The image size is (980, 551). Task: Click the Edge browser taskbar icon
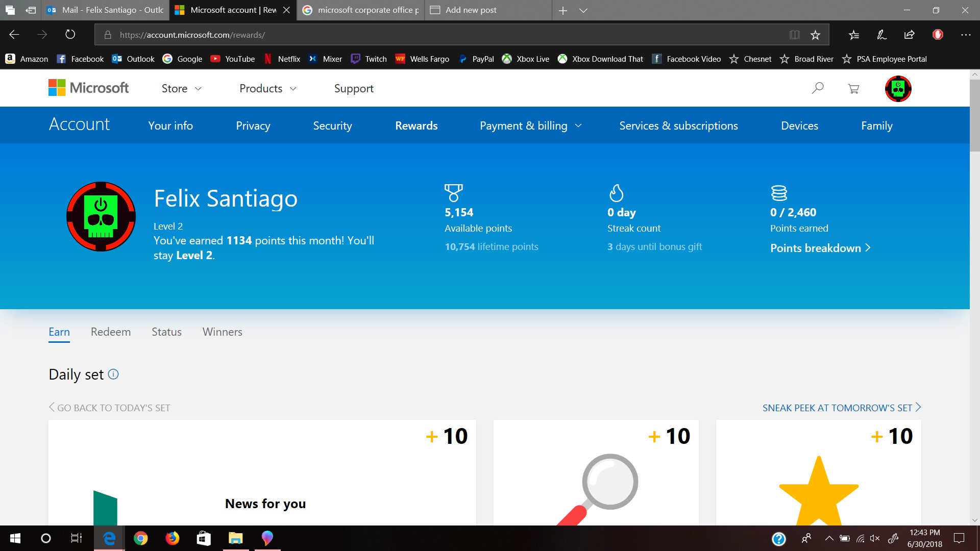pyautogui.click(x=109, y=538)
